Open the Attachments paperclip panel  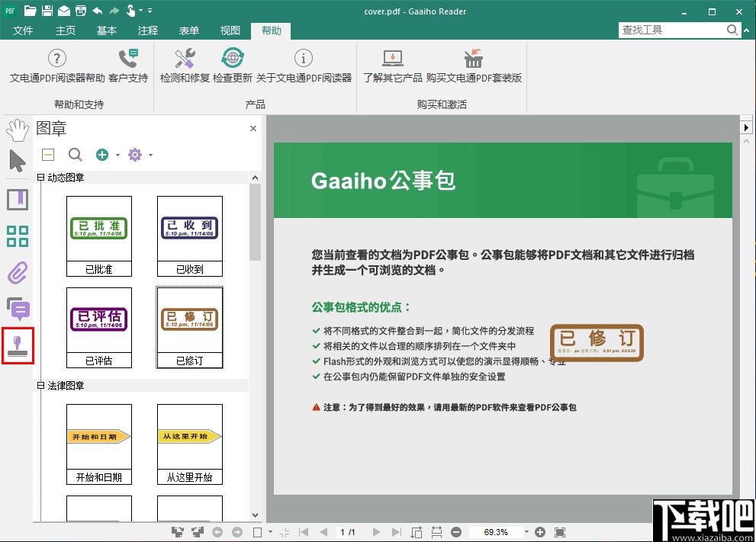pos(18,273)
